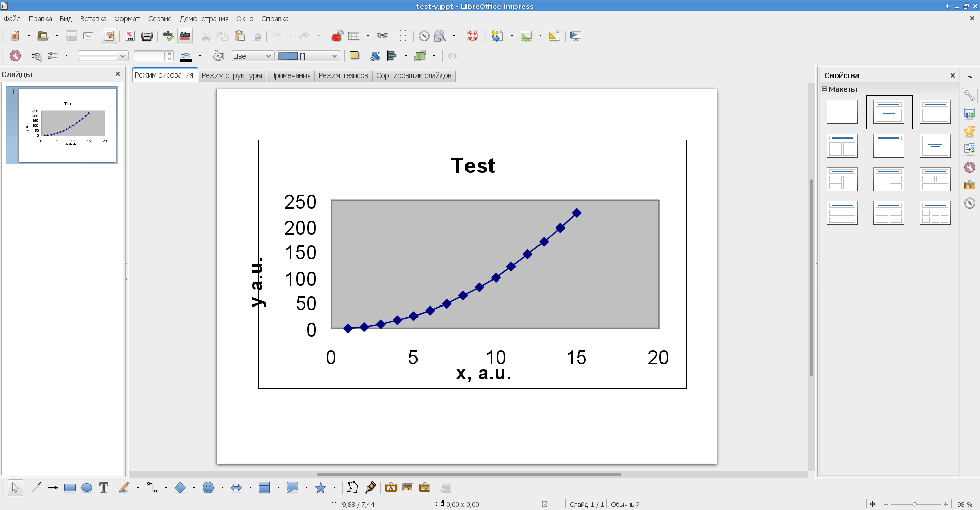980x510 pixels.
Task: Open the Navigator compass icon in toolbar
Action: [x=424, y=36]
